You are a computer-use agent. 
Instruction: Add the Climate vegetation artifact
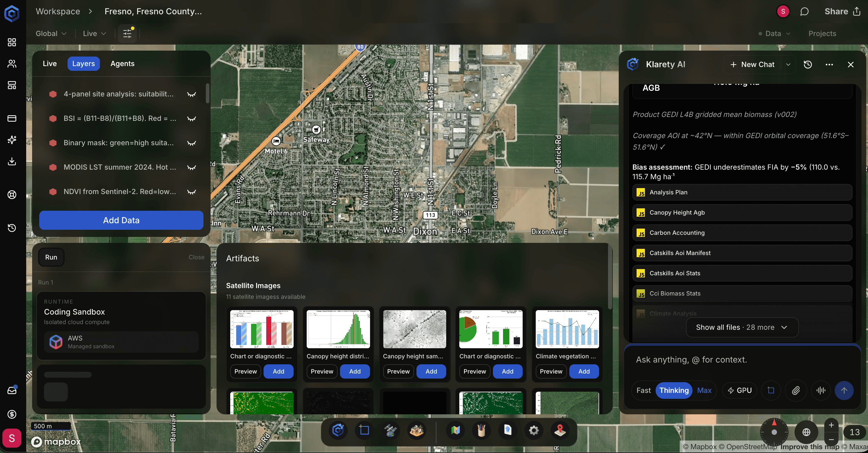pyautogui.click(x=584, y=371)
